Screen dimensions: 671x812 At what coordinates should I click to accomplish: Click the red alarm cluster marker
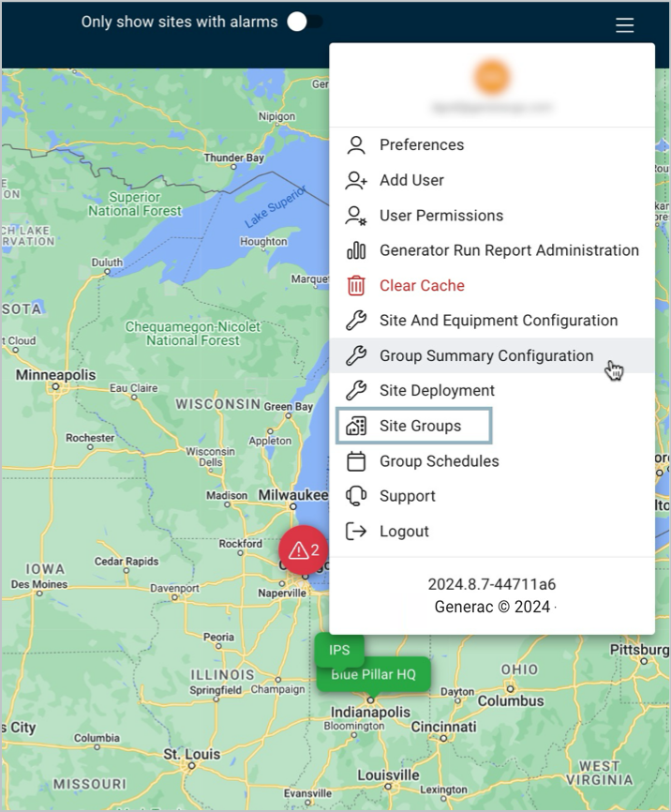point(304,550)
